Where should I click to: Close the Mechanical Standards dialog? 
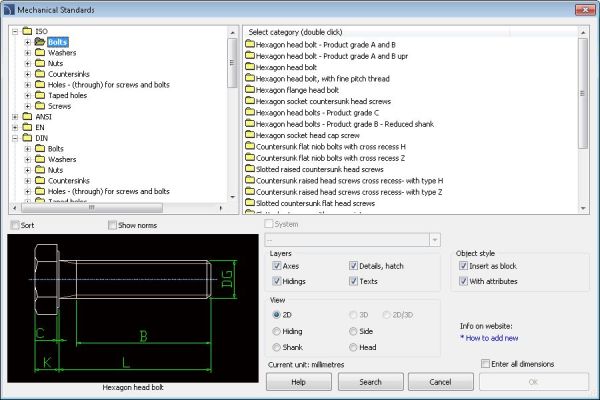pos(585,10)
